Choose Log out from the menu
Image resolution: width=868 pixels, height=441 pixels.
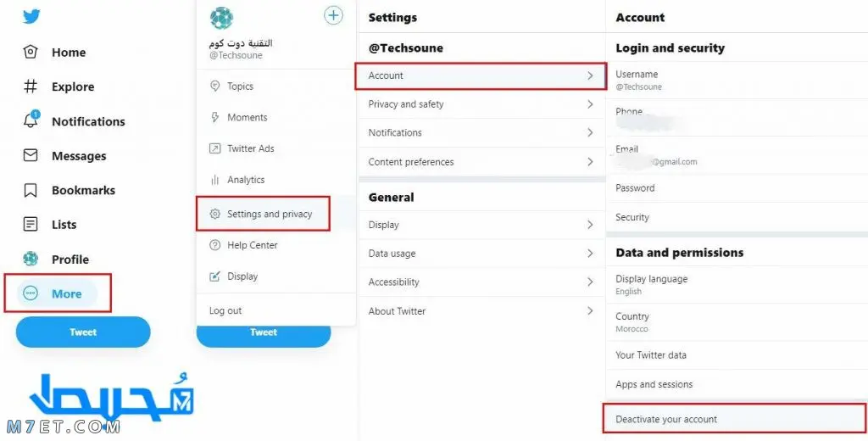(x=225, y=310)
